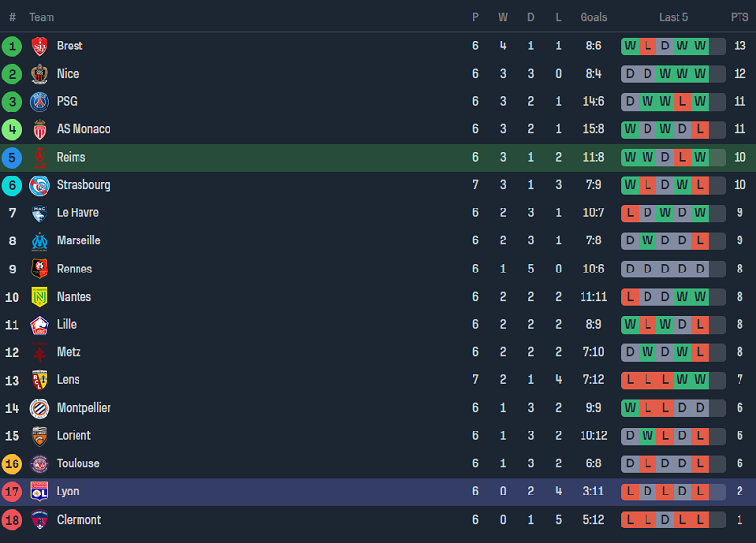
Task: Click the Team column header
Action: [x=42, y=17]
